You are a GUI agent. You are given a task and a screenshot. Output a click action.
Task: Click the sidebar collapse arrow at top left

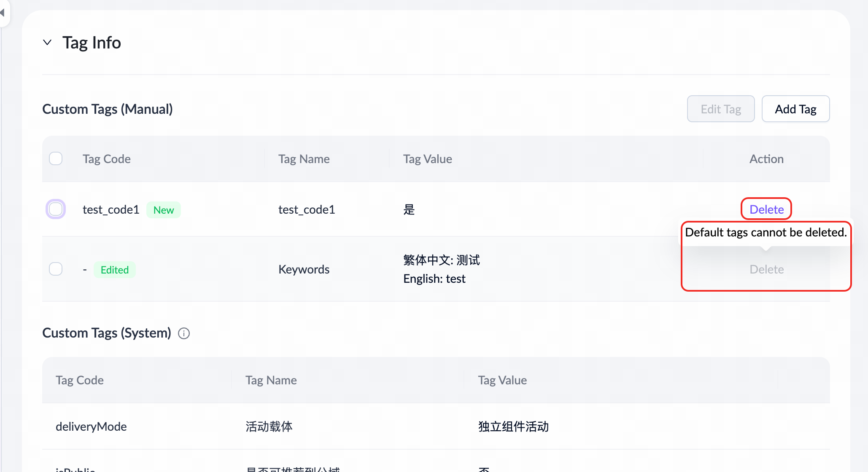pos(3,13)
